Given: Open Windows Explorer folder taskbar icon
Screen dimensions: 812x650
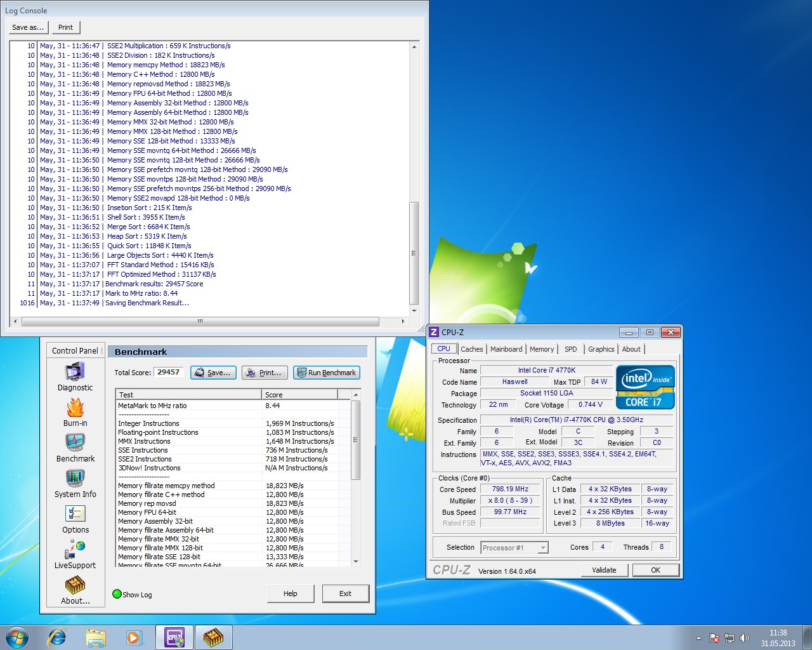Looking at the screenshot, I should (x=96, y=637).
